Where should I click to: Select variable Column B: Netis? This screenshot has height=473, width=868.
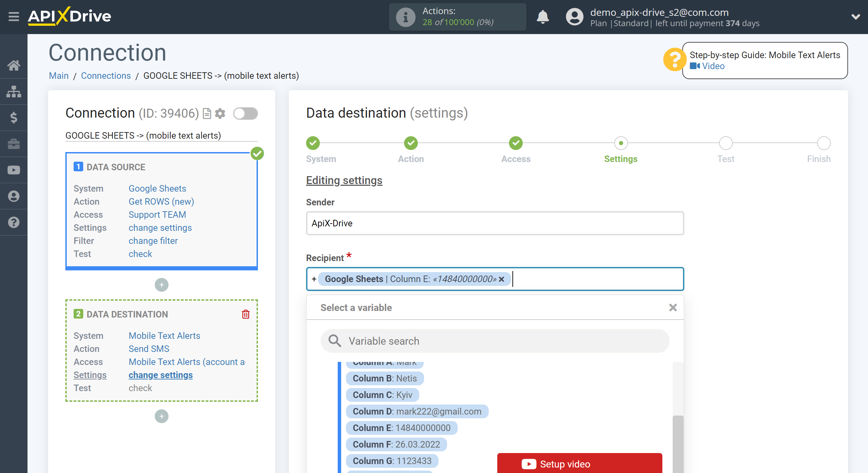click(385, 378)
